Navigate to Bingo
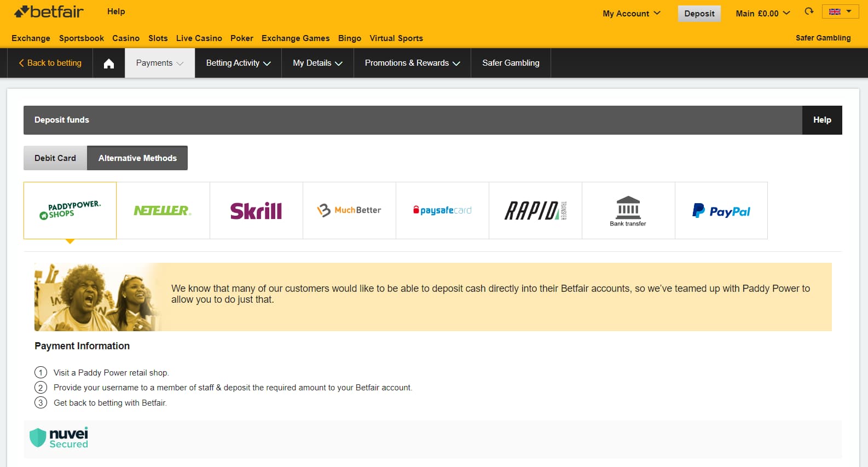This screenshot has height=467, width=868. [x=350, y=38]
